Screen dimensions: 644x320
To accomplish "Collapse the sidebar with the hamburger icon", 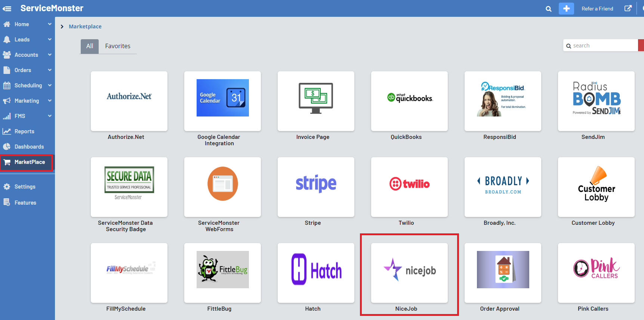I will tap(7, 9).
